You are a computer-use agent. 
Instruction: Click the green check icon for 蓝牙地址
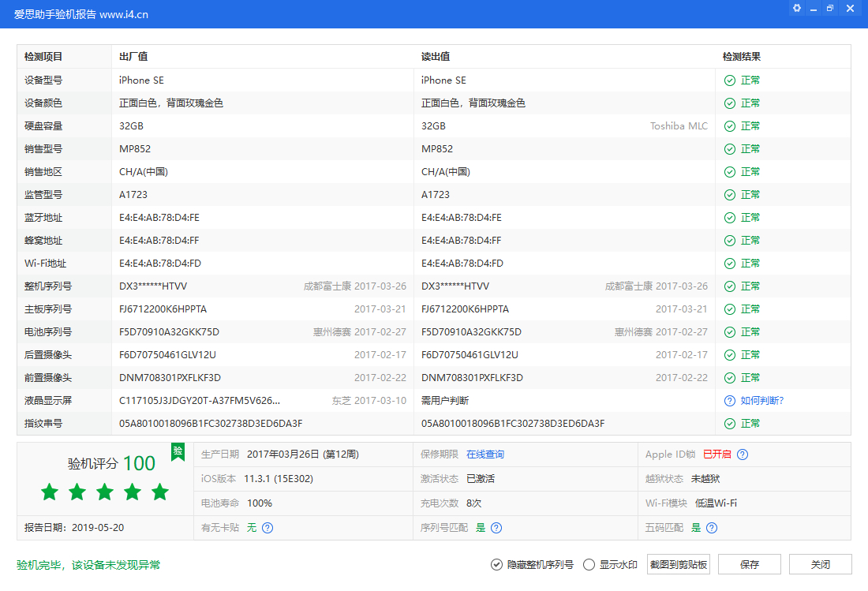tap(730, 218)
